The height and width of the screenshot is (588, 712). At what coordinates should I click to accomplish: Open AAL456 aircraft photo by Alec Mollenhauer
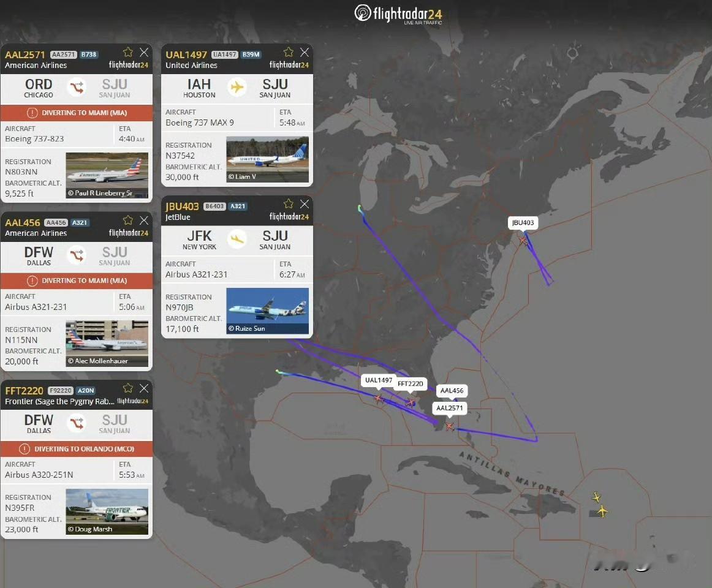tap(107, 343)
